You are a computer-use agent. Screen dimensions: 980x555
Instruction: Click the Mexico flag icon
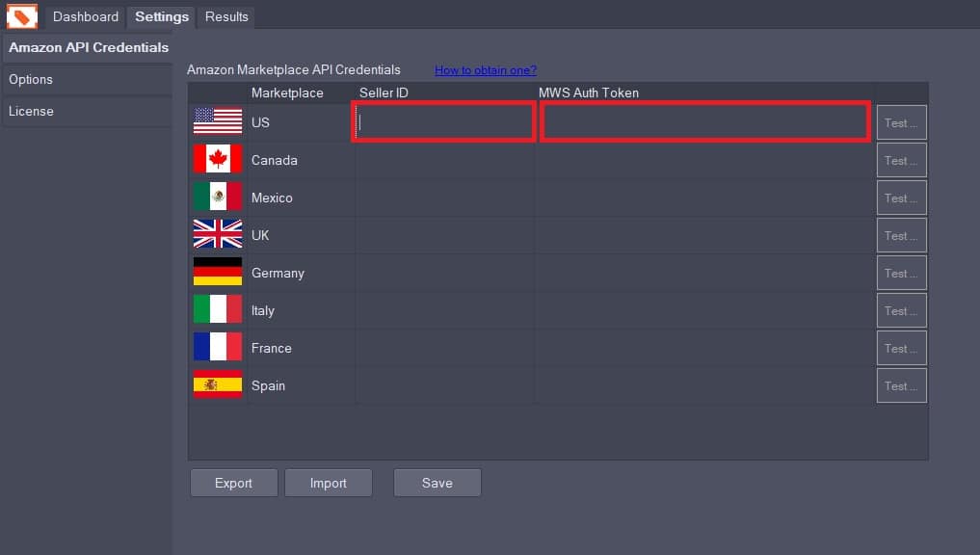[x=218, y=197]
